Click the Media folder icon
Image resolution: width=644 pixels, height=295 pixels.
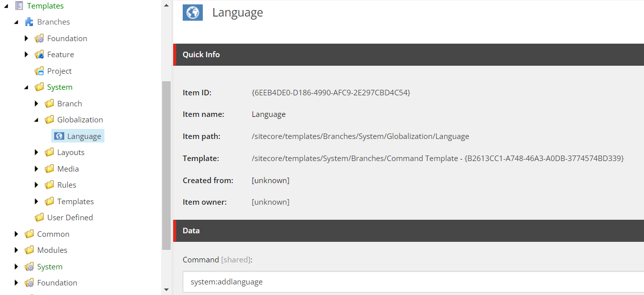[x=49, y=169]
